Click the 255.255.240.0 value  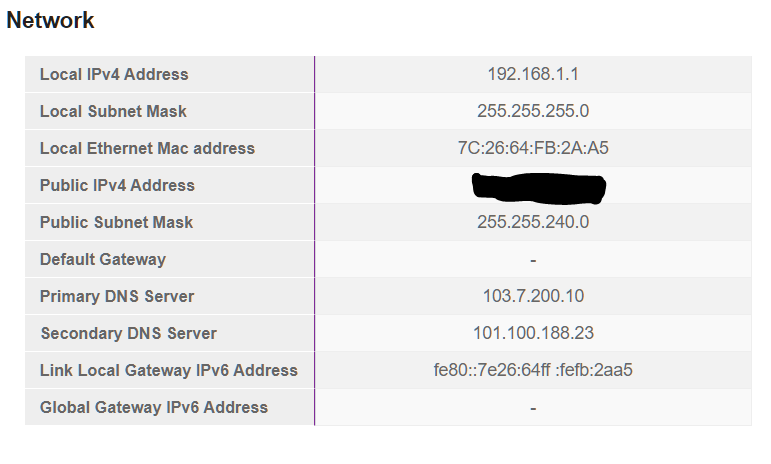point(533,222)
